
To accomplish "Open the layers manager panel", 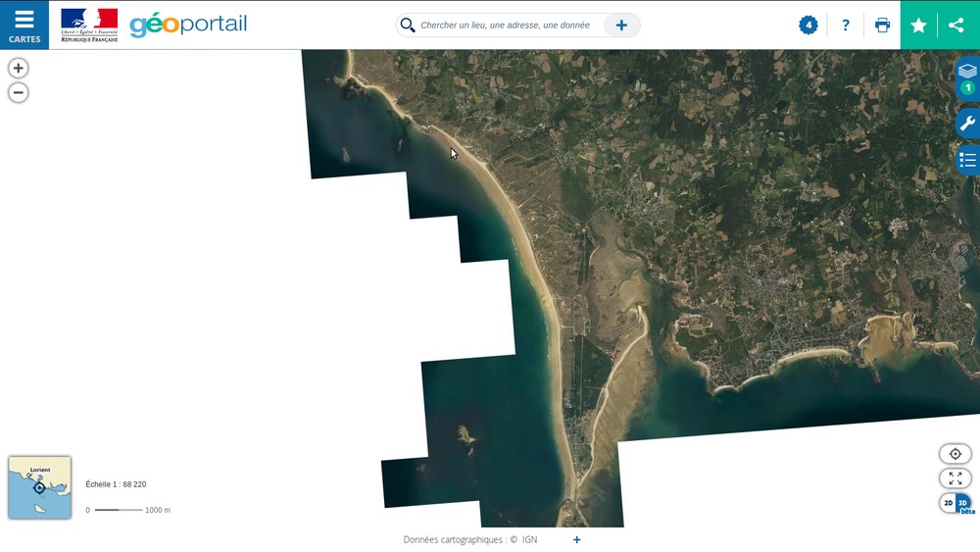I will tap(967, 77).
